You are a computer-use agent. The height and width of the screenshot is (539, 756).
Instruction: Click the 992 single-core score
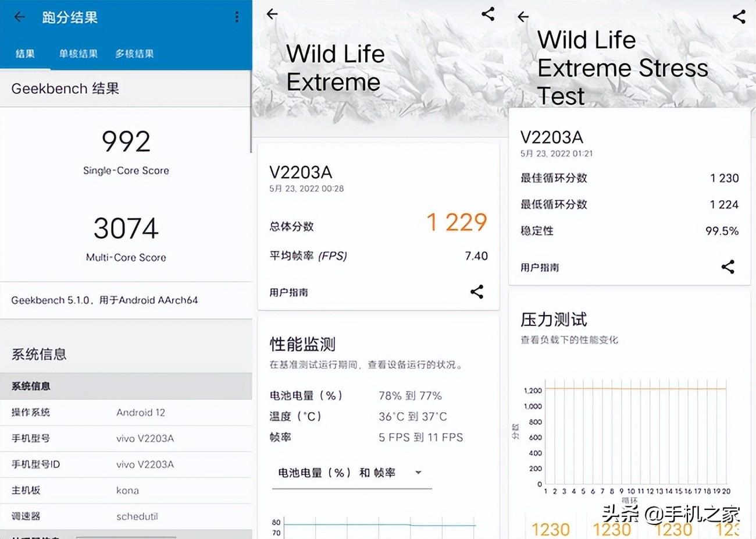click(126, 141)
